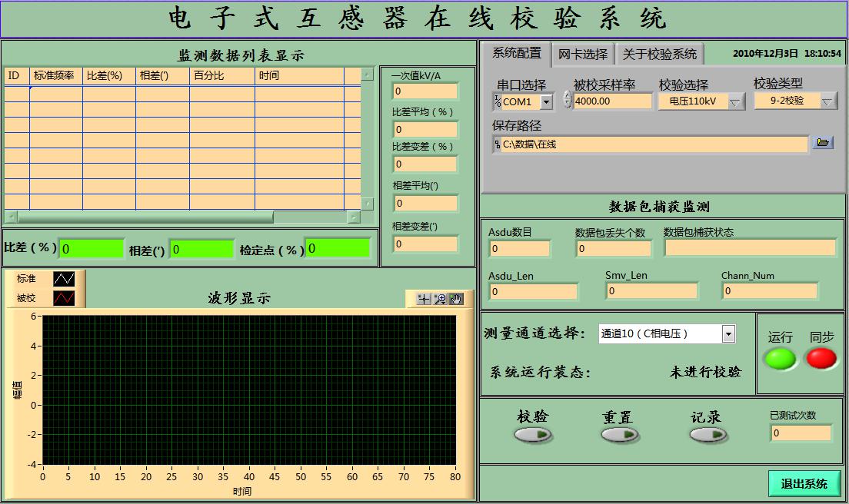Click the 未进行校验 status text
Viewport: 849px width, 504px height.
pos(705,372)
